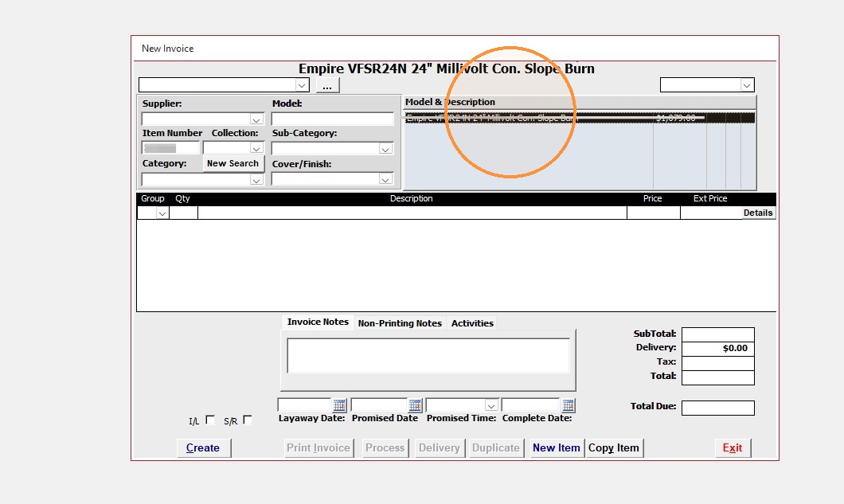This screenshot has width=844, height=504.
Task: Click the Print Invoice button
Action: point(318,448)
